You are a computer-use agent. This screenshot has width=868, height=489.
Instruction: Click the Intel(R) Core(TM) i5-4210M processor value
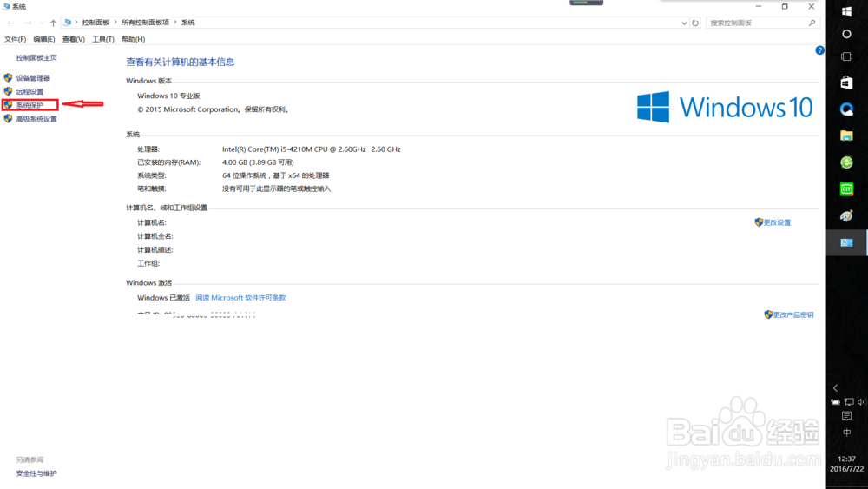311,149
